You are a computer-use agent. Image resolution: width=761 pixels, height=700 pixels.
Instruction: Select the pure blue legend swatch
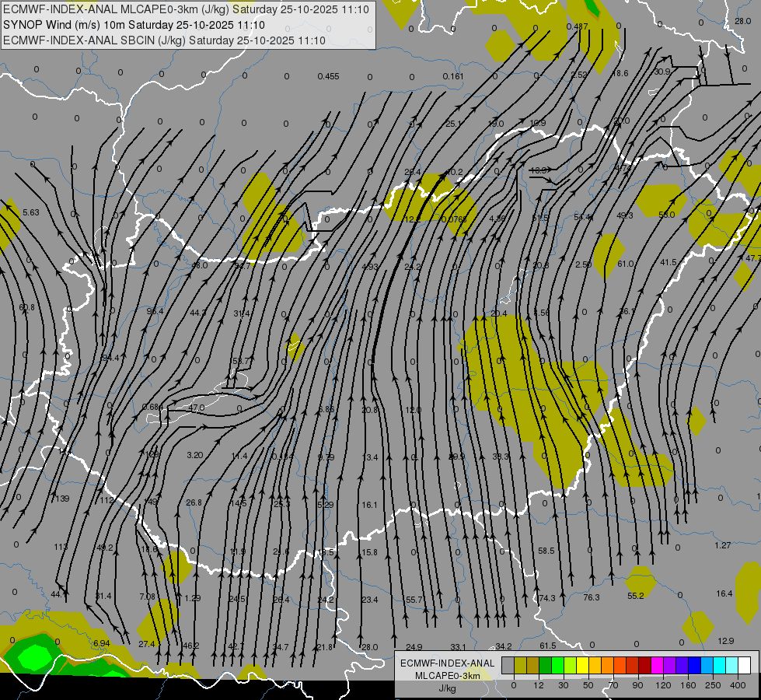(x=694, y=666)
